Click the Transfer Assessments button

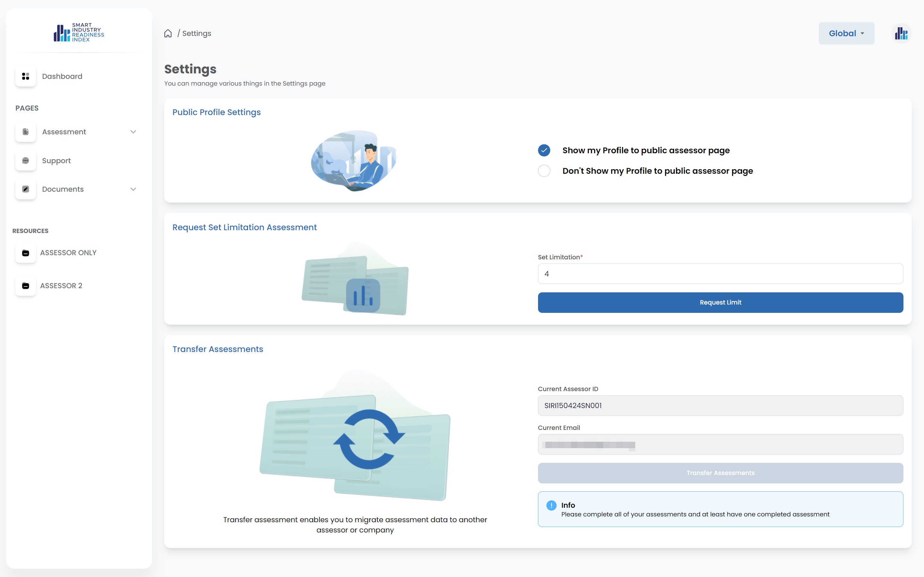point(720,473)
